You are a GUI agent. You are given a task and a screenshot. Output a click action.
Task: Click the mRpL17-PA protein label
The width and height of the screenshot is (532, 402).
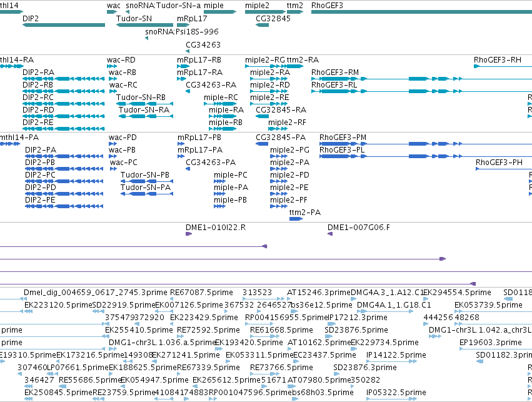200,150
